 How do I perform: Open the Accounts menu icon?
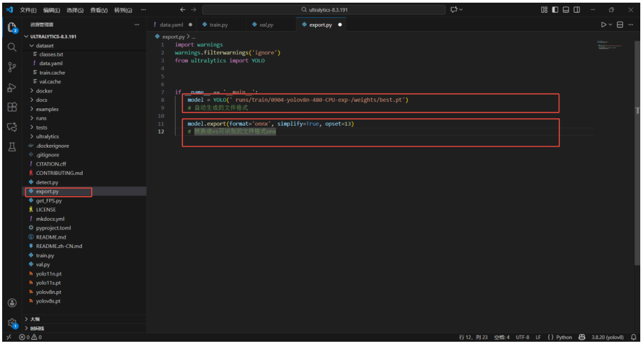coord(12,302)
